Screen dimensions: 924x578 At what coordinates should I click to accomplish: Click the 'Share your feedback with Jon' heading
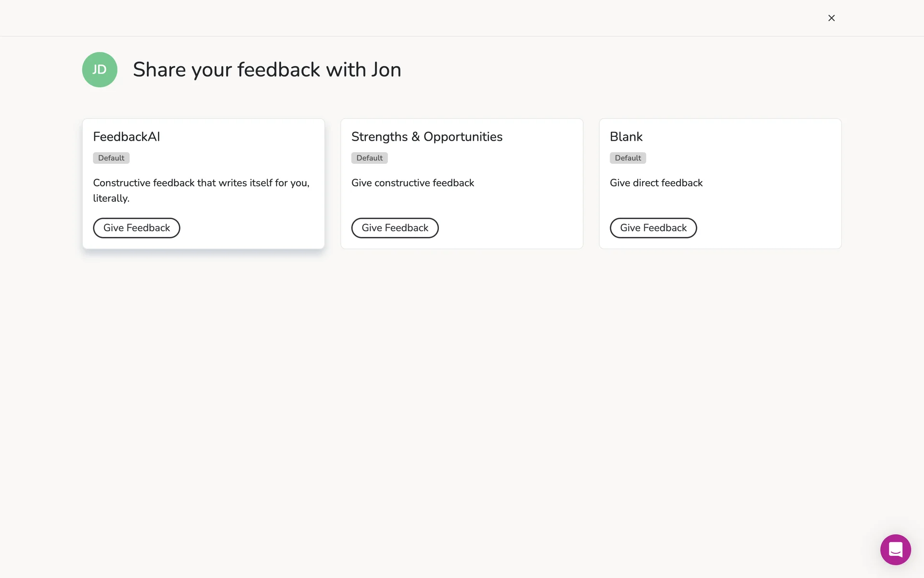tap(267, 70)
